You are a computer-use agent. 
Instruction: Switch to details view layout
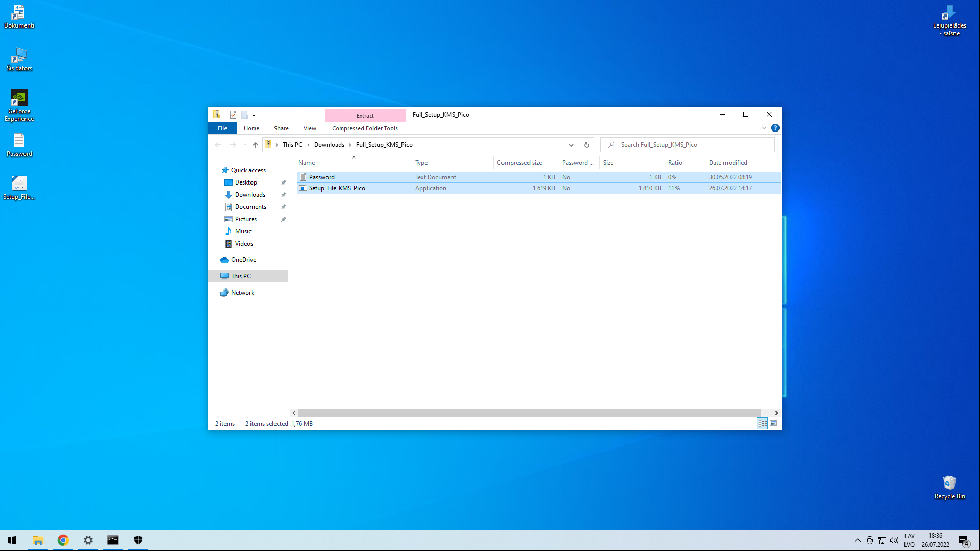point(762,424)
